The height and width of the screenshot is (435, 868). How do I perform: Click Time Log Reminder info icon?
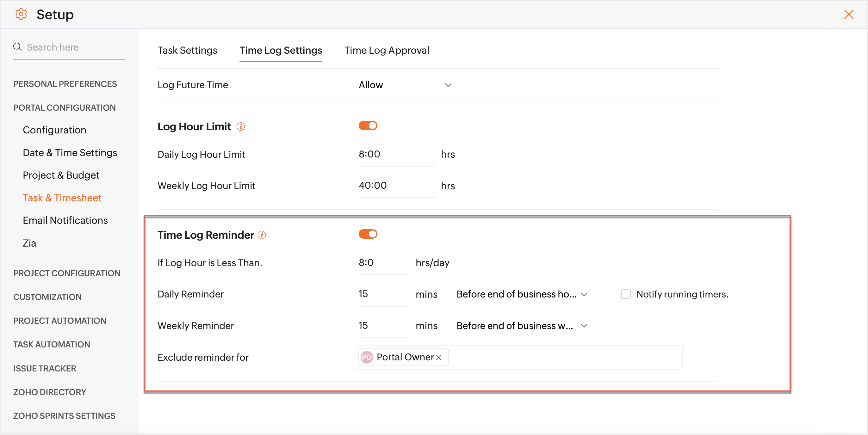click(262, 235)
